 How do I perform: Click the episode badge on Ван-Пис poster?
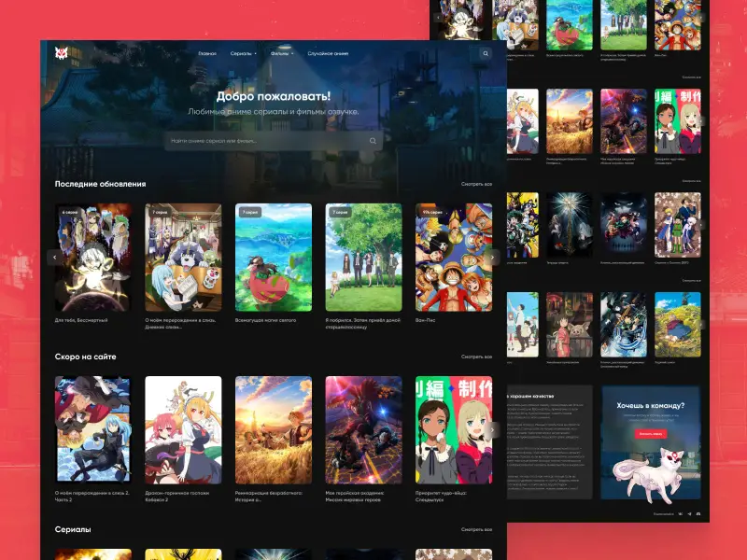pyautogui.click(x=432, y=212)
